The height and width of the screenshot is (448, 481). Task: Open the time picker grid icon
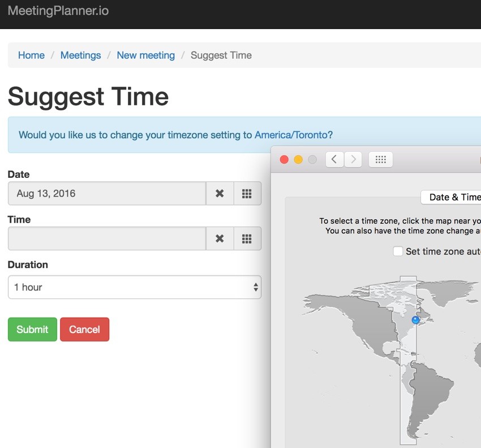(x=247, y=238)
